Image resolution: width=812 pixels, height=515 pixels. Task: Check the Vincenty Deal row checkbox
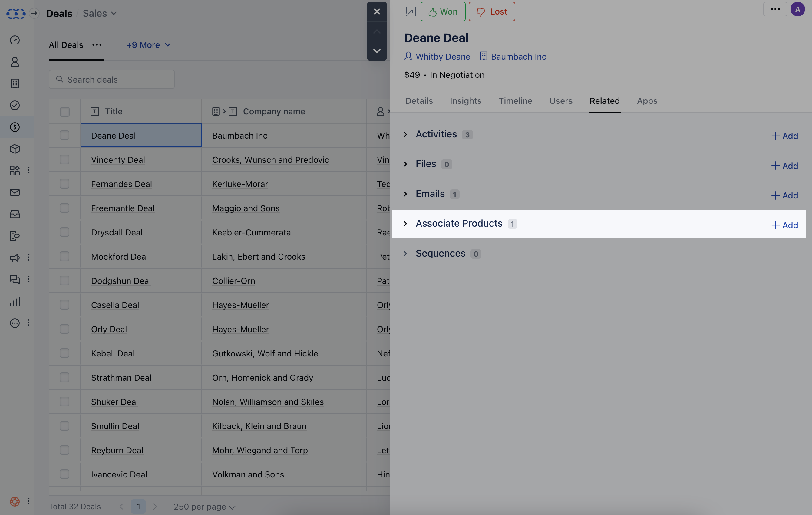(x=64, y=160)
